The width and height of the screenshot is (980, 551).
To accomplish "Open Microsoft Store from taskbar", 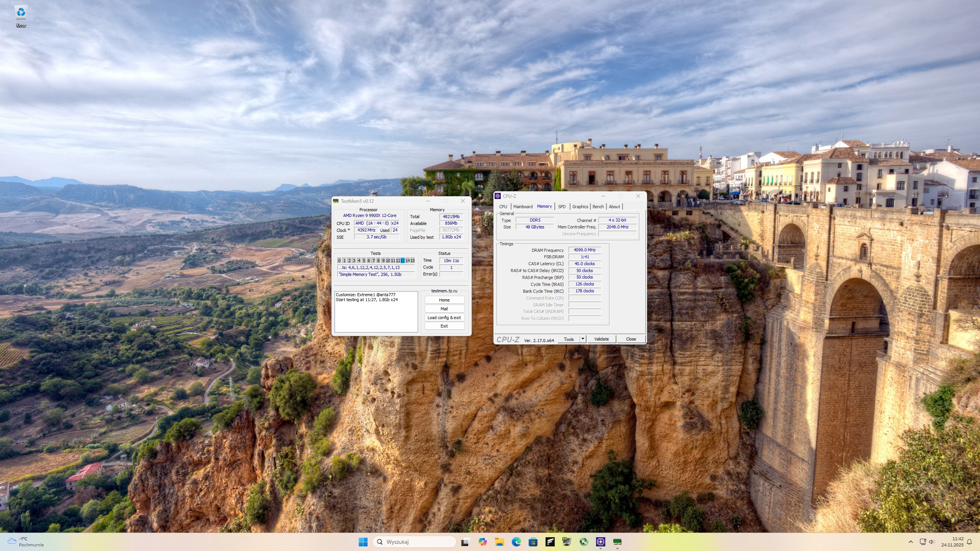I will point(533,542).
